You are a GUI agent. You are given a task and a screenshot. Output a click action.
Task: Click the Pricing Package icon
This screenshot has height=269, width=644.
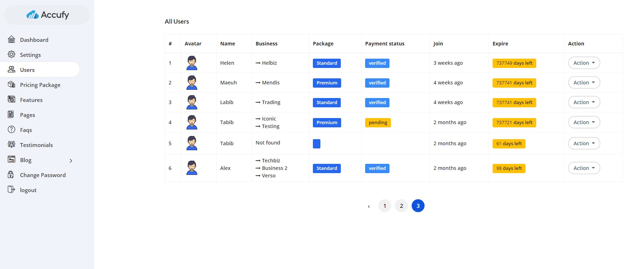11,84
